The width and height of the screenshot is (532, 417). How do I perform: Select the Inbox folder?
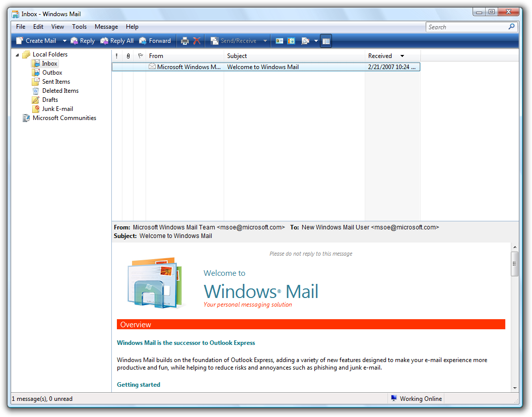pos(49,64)
